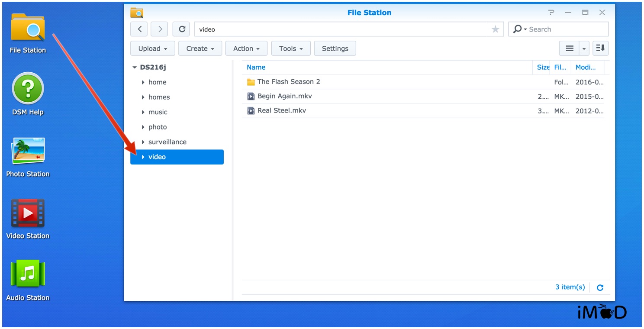Click the 3 item(s) status text

(x=570, y=287)
